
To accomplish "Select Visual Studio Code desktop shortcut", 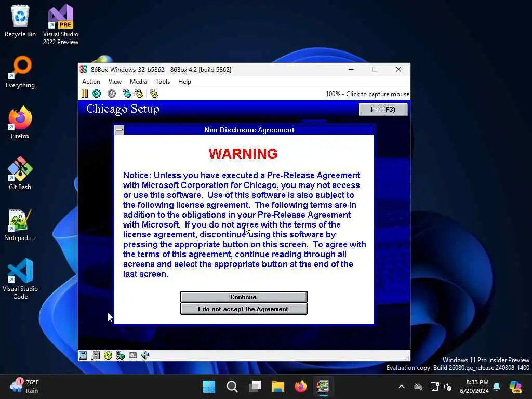I will (20, 279).
